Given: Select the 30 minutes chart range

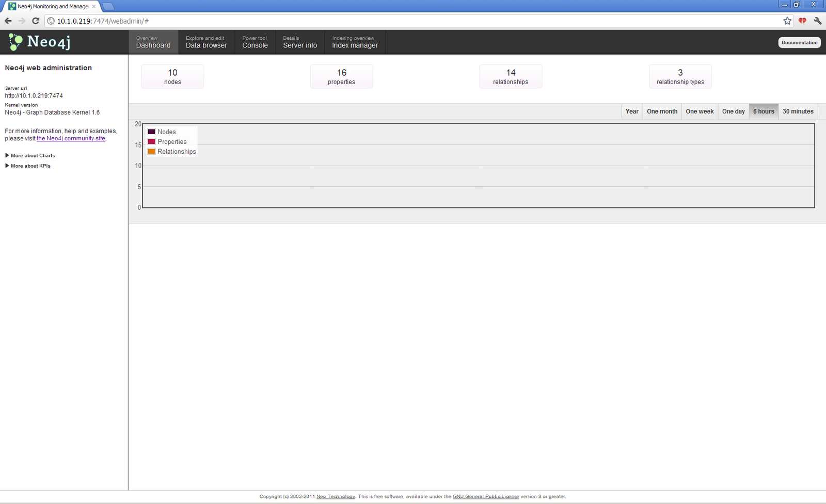Looking at the screenshot, I should click(798, 111).
